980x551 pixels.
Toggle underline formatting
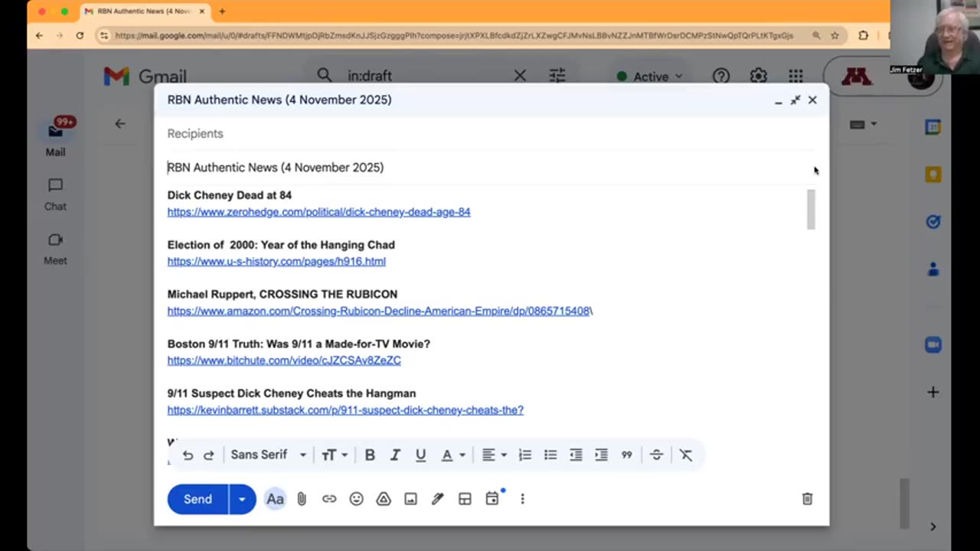[420, 455]
